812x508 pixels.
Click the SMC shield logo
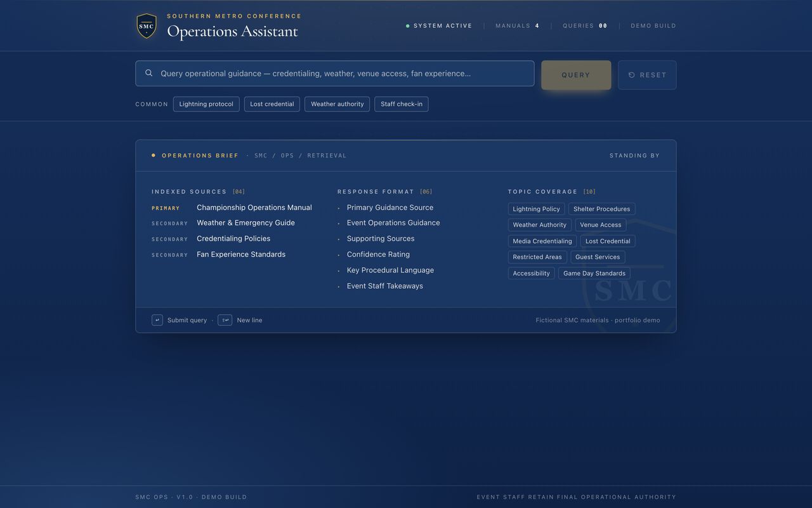coord(147,26)
